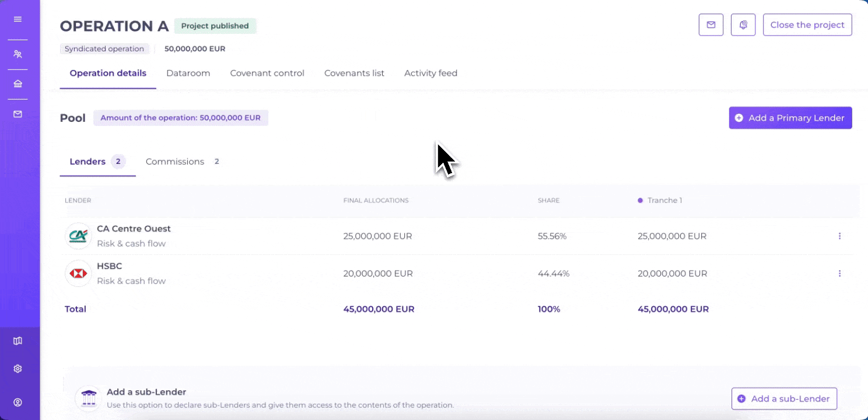Viewport: 868px width, 420px height.
Task: Open the hamburger menu in sidebar
Action: click(x=17, y=19)
